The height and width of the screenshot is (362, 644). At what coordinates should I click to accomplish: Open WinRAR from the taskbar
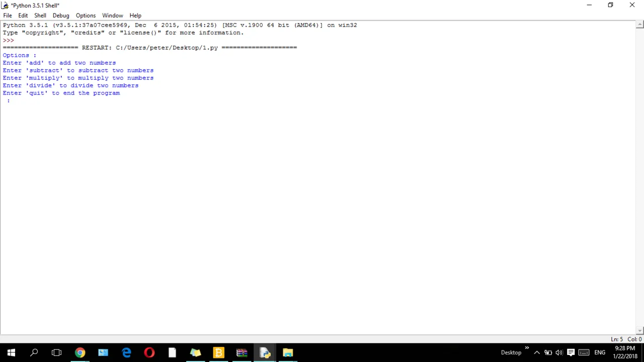[x=242, y=352]
